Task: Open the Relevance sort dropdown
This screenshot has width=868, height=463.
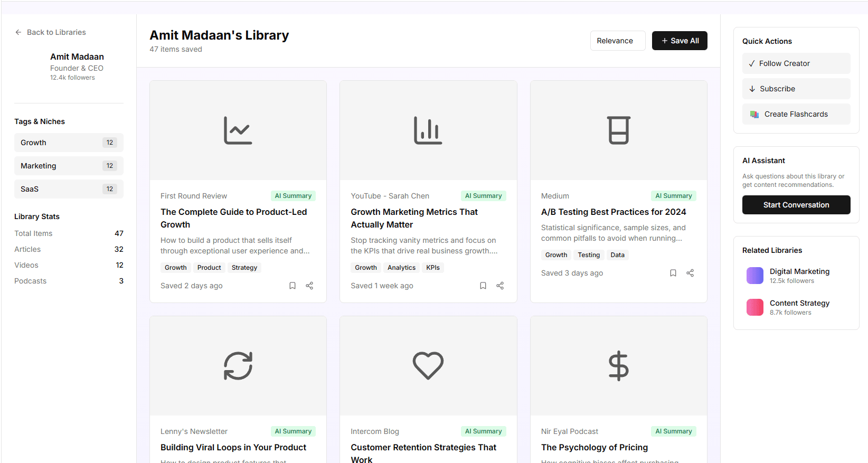Action: tap(617, 41)
